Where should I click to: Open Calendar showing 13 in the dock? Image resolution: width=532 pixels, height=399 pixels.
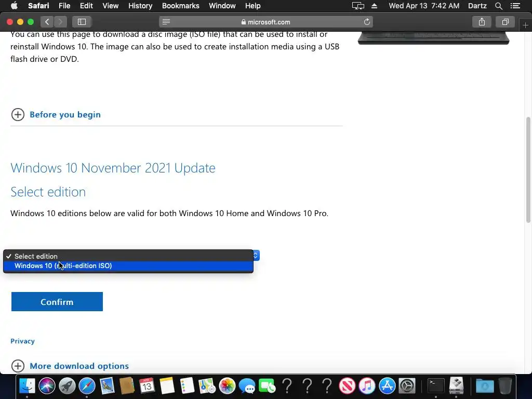click(147, 386)
